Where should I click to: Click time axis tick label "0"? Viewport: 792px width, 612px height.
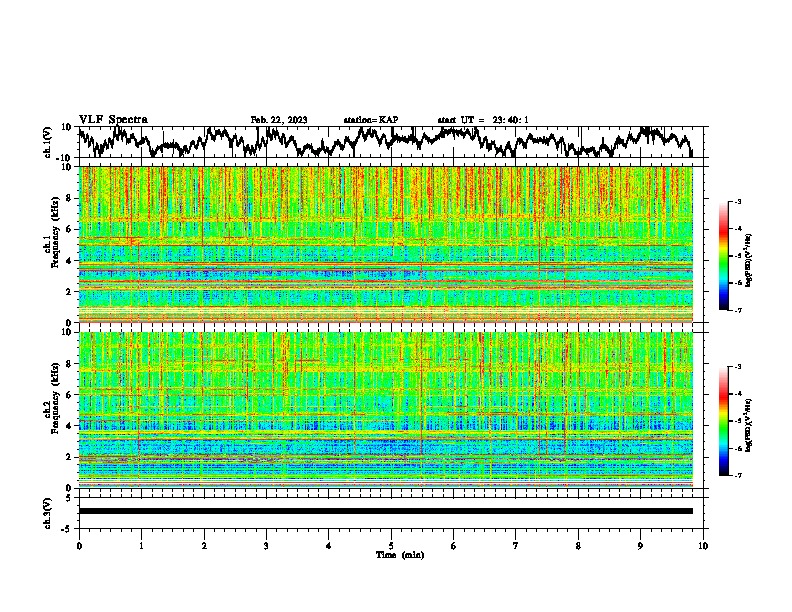coord(79,546)
